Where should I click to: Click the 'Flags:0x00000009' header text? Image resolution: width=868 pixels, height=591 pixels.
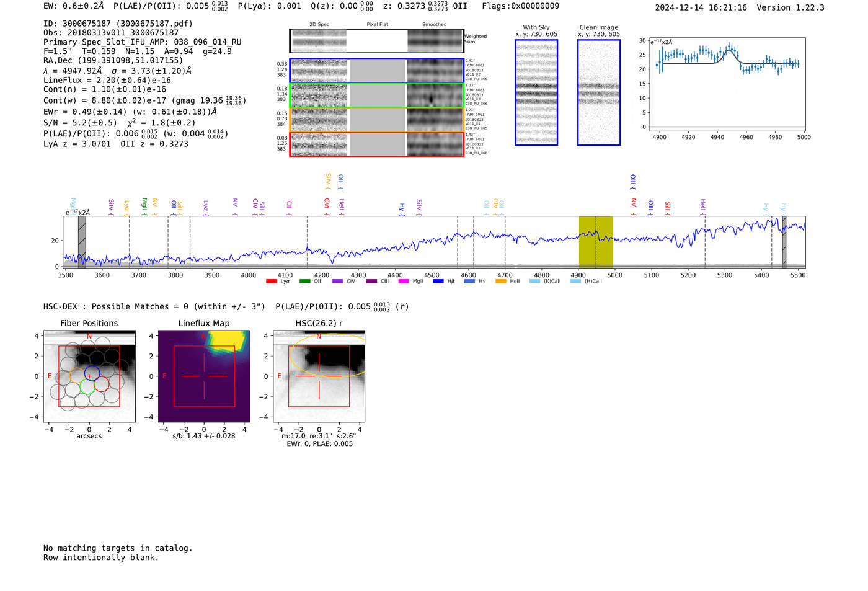[x=521, y=6]
